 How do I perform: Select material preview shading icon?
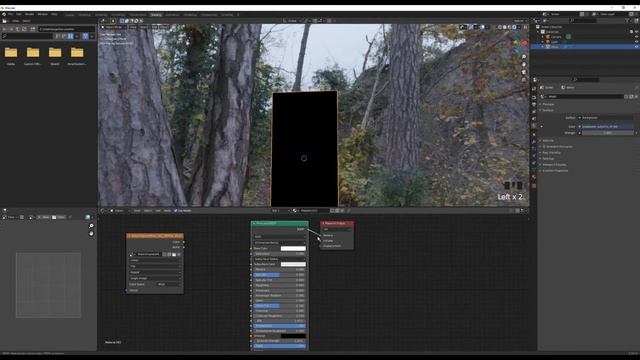point(509,27)
